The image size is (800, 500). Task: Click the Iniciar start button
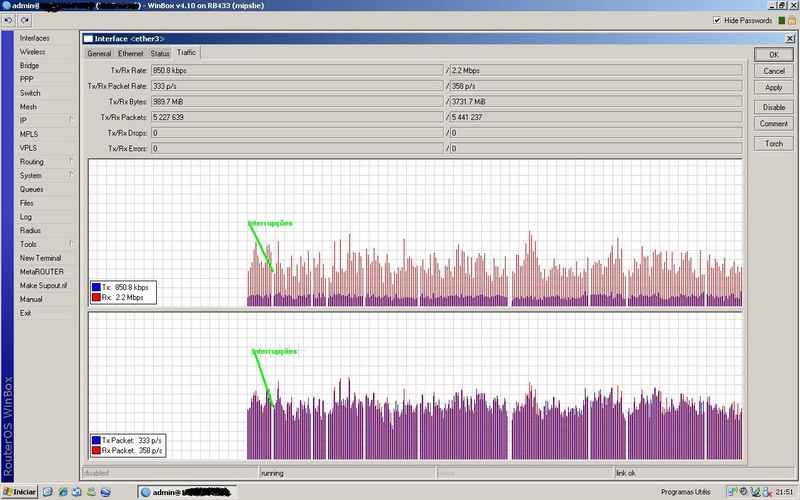(20, 492)
